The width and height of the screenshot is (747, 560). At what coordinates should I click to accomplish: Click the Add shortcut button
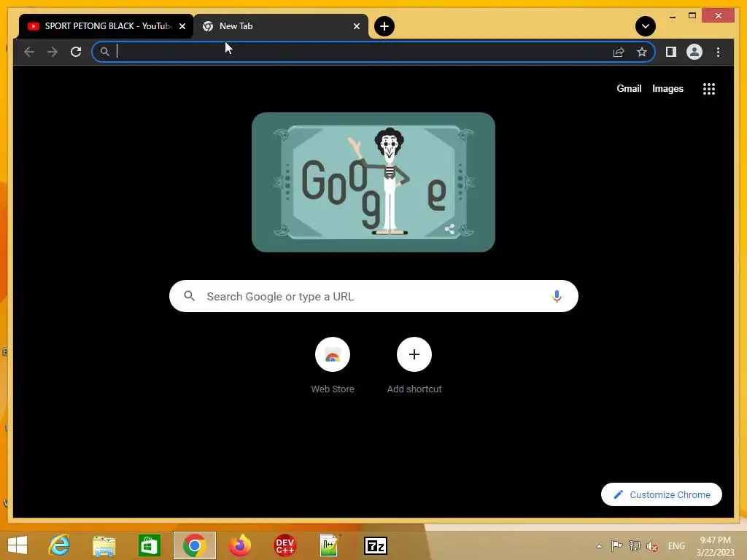tap(414, 365)
